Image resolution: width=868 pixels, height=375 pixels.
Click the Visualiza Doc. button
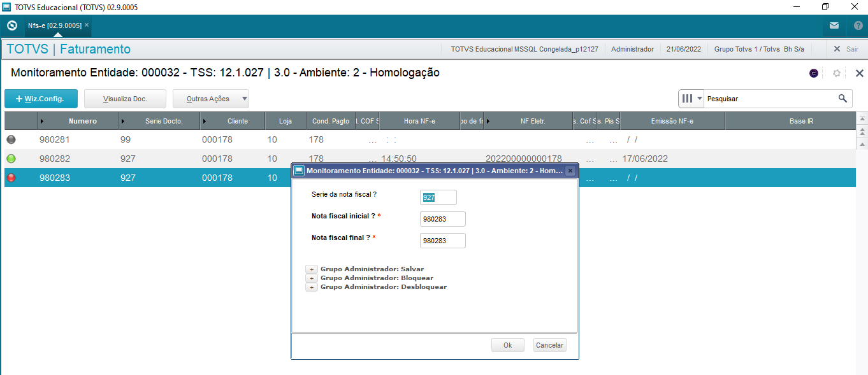(x=125, y=99)
